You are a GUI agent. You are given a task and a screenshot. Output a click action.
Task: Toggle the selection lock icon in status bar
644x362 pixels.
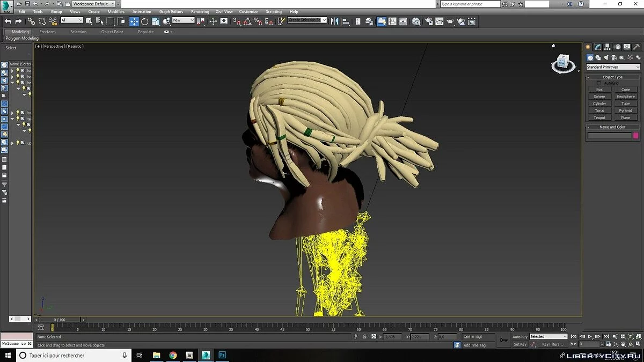[365, 337]
